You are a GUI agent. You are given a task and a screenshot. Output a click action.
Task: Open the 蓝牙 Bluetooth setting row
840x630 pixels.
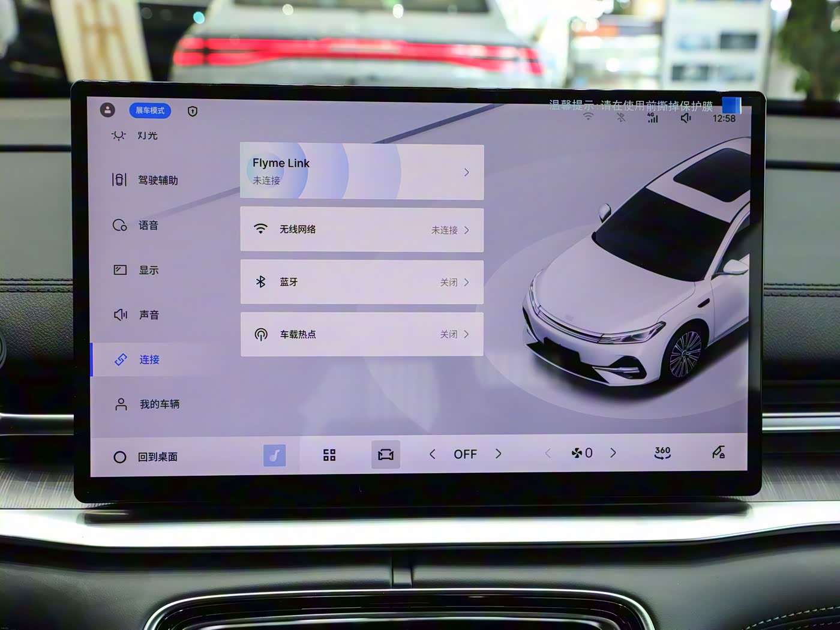362,282
